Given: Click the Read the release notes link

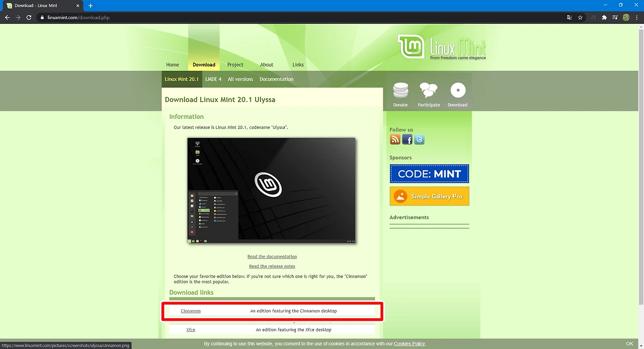Looking at the screenshot, I should click(x=272, y=266).
